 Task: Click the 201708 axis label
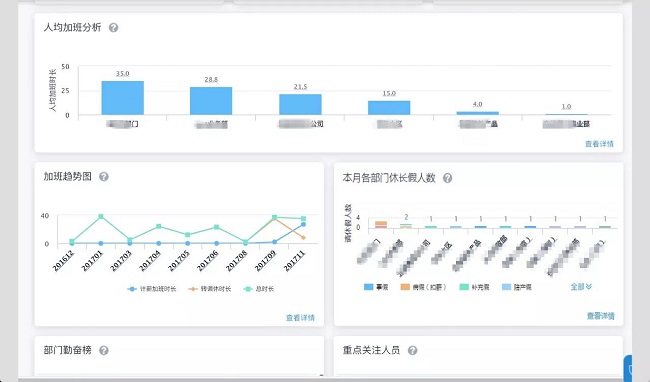237,261
